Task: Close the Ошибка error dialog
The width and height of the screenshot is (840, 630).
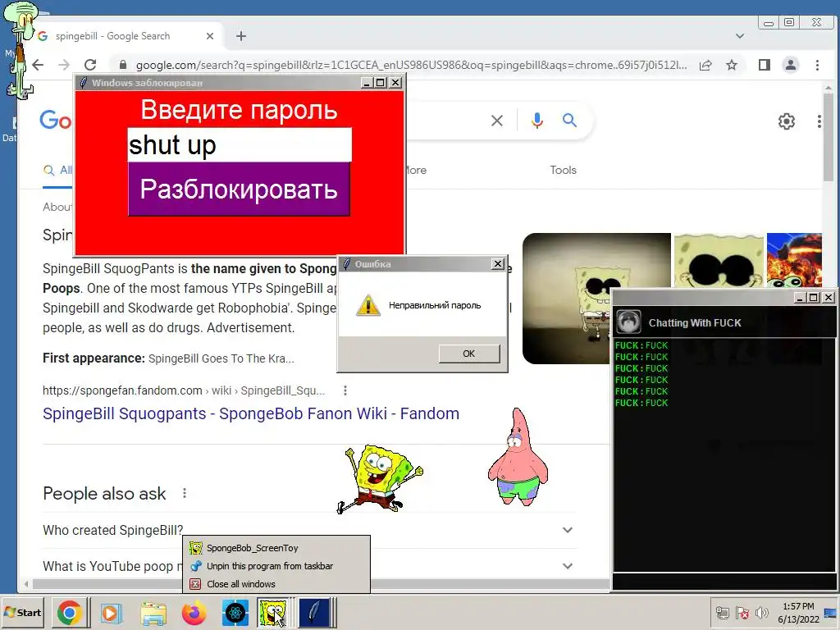Action: 498,263
